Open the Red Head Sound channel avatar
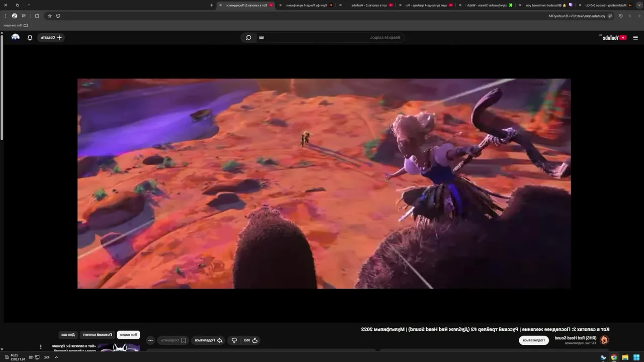This screenshot has width=644, height=362. click(604, 340)
